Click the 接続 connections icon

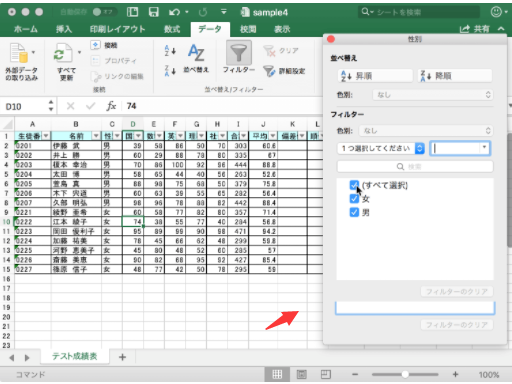pos(95,45)
